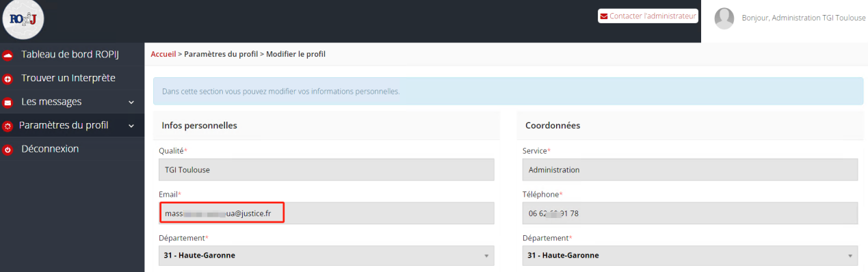This screenshot has height=272, width=868.
Task: Click the gear icon beside Paramètres du profil
Action: coord(8,126)
